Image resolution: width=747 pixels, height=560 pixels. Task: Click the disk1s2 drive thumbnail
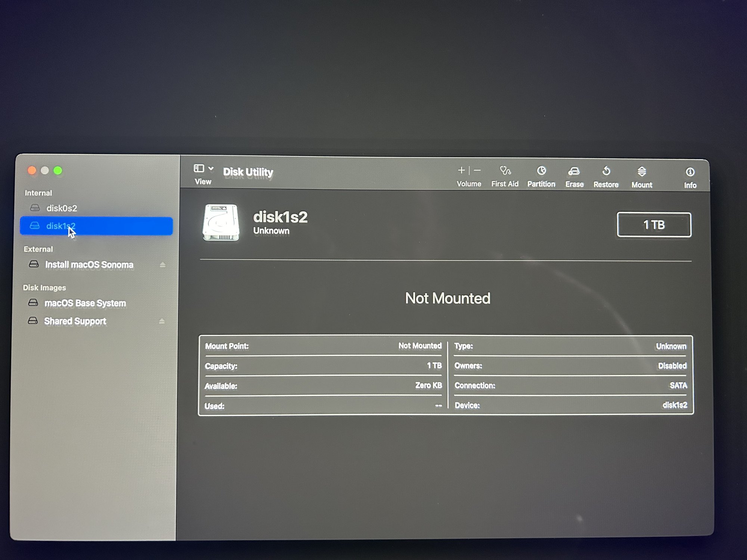click(221, 223)
